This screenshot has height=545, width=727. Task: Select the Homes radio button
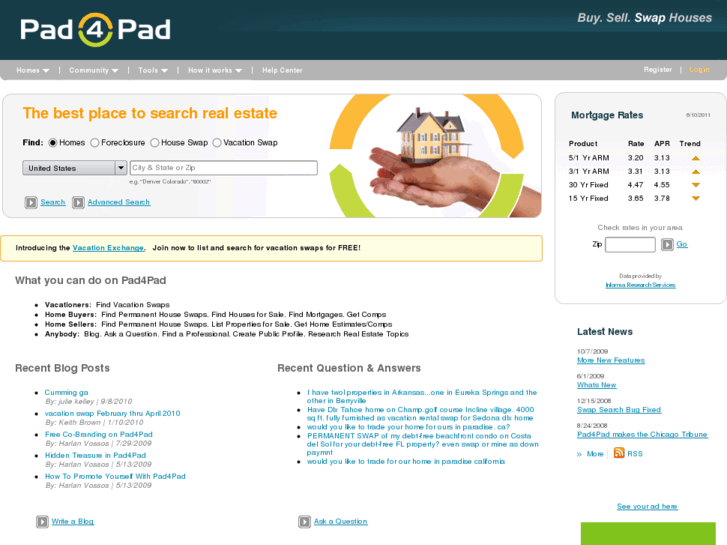(x=53, y=143)
